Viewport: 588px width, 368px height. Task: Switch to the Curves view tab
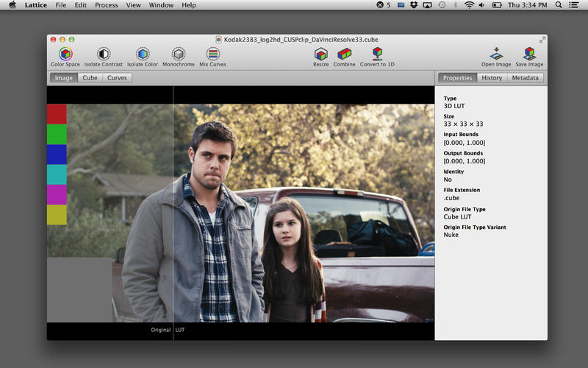pyautogui.click(x=117, y=77)
